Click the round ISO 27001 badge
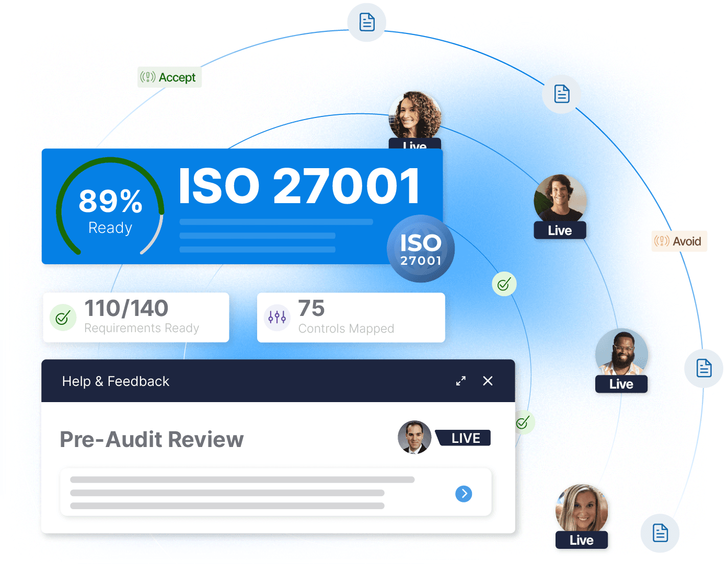728x564 pixels. click(421, 249)
